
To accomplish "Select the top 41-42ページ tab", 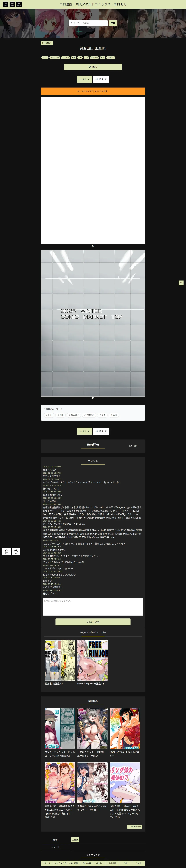I will coord(101,79).
